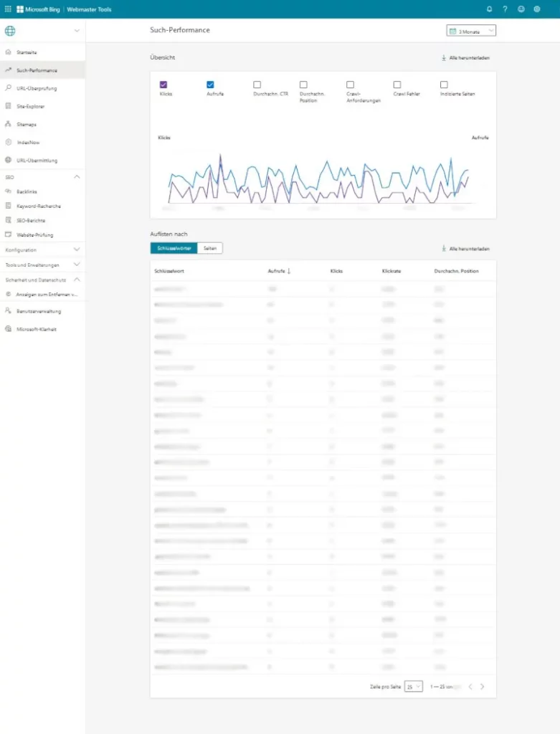560x734 pixels.
Task: Expand the Konfiguration sidebar section
Action: [77, 249]
